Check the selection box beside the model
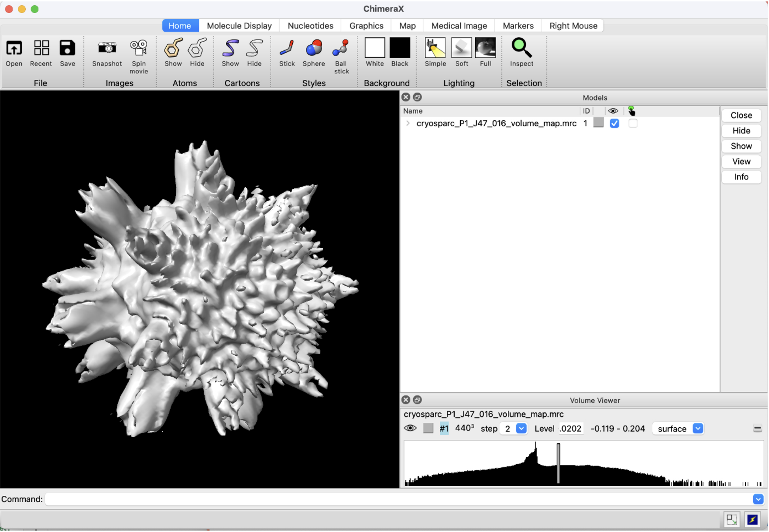This screenshot has height=532, width=769. click(633, 123)
